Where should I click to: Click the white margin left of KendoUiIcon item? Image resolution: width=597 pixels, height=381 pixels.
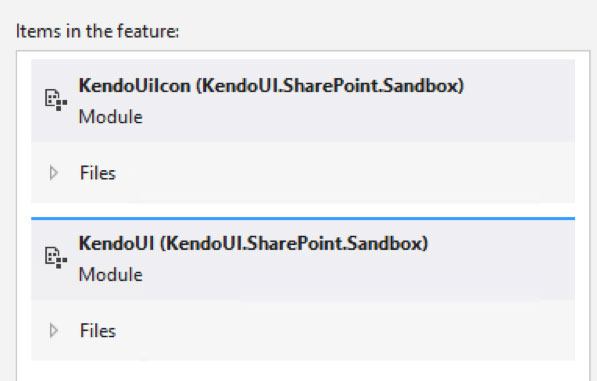coord(24,131)
